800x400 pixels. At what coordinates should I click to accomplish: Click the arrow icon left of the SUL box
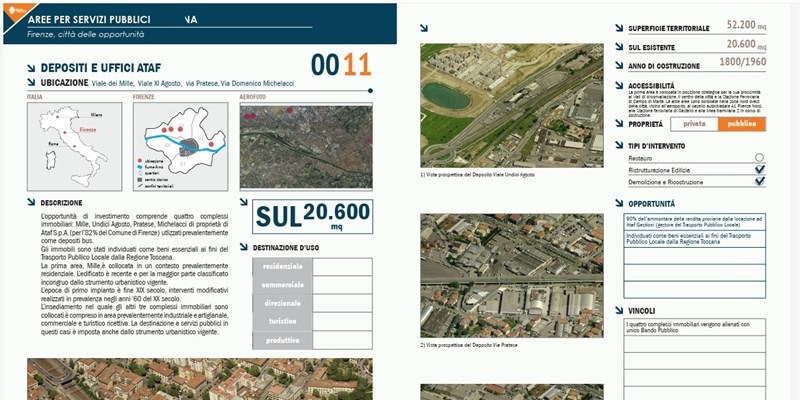coord(243,202)
